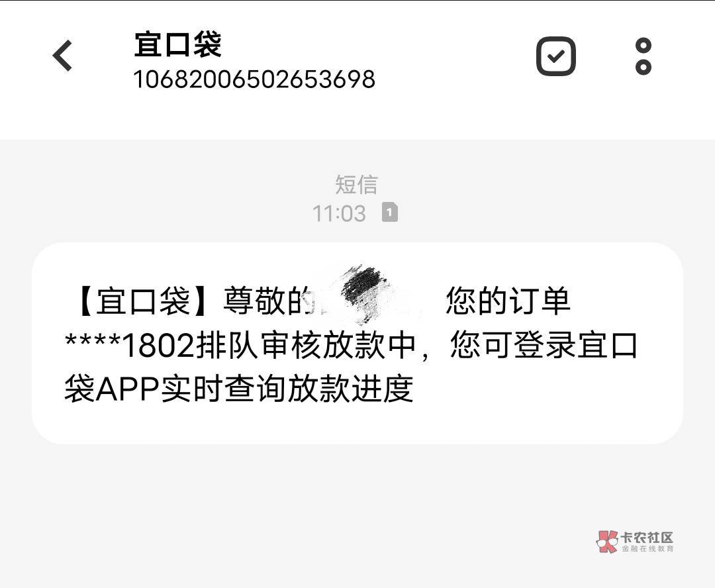Click the red 卡农社区 watermark logo icon
715x588 pixels.
[x=607, y=542]
